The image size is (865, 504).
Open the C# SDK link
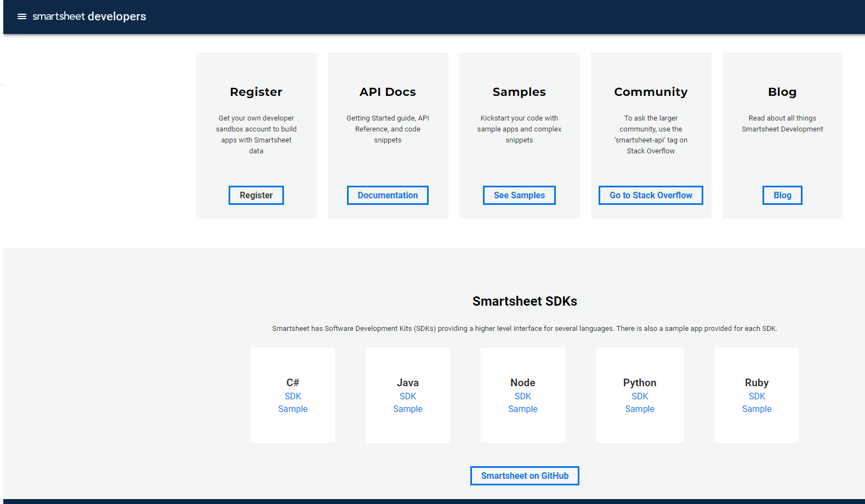(293, 396)
